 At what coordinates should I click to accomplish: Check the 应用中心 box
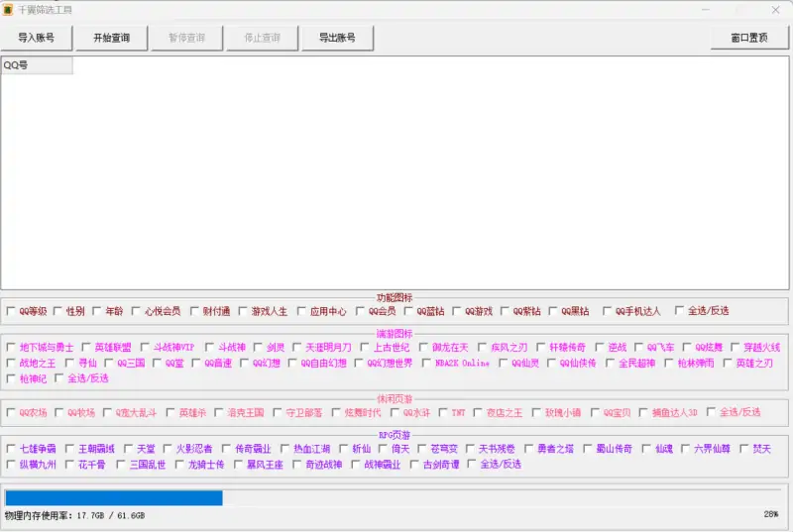click(x=301, y=311)
